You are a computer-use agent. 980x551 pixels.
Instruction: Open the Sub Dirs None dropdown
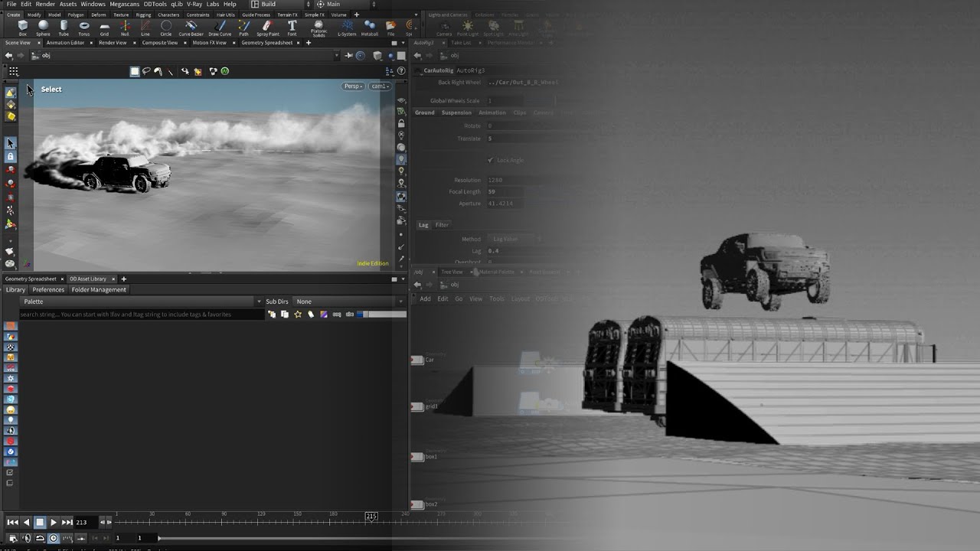pyautogui.click(x=350, y=302)
